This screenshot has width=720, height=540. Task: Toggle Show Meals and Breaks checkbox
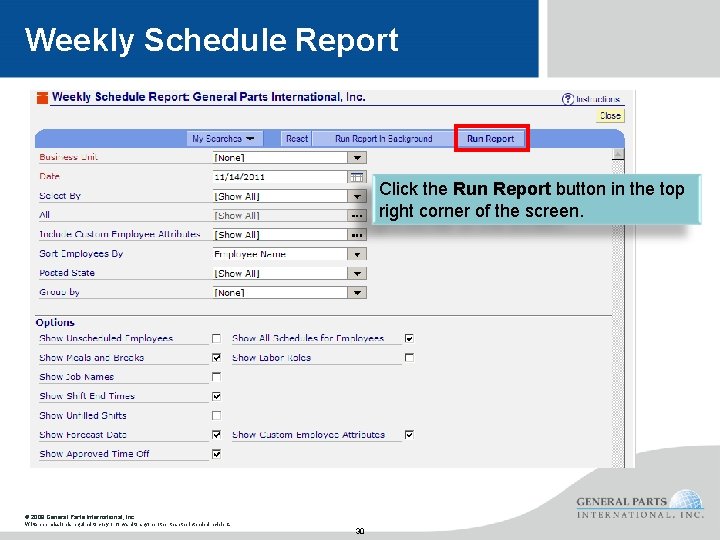pyautogui.click(x=216, y=358)
